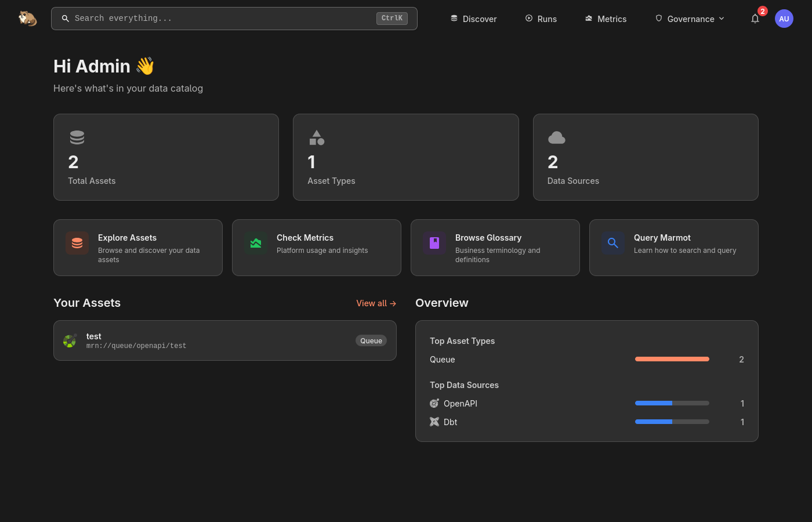Screen dimensions: 812x522
Task: Click the Explore Assets stack icon
Action: (77, 244)
